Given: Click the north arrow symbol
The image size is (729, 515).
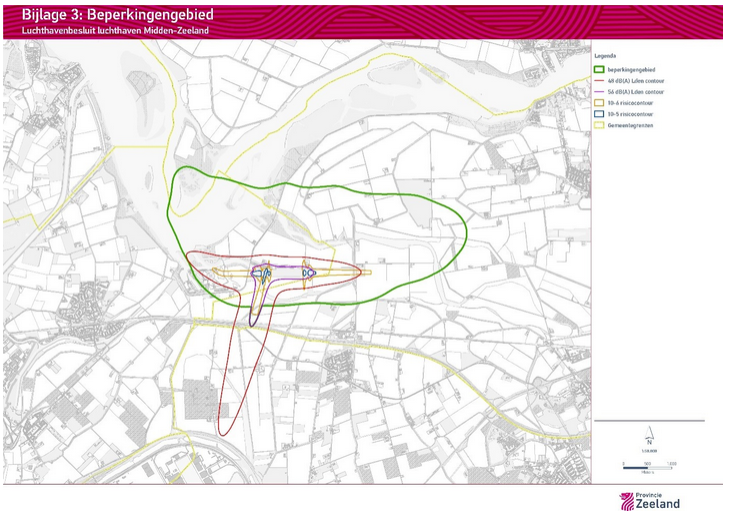Looking at the screenshot, I should click(649, 436).
